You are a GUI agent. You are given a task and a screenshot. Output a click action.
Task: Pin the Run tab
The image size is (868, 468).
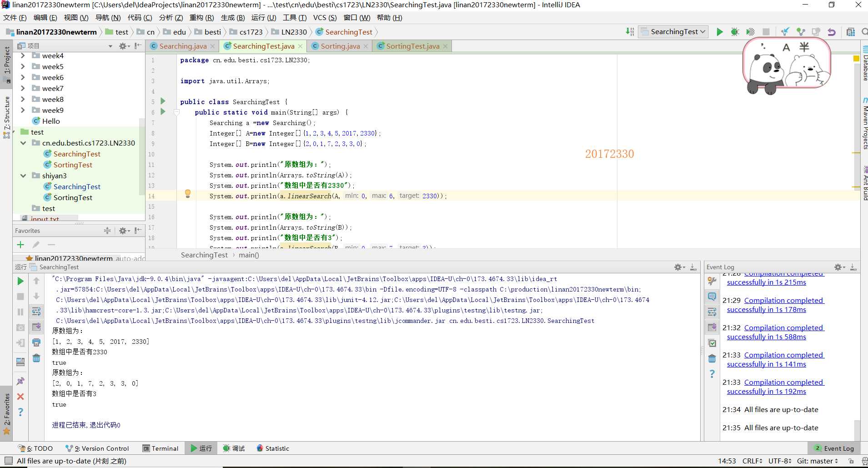click(20, 381)
